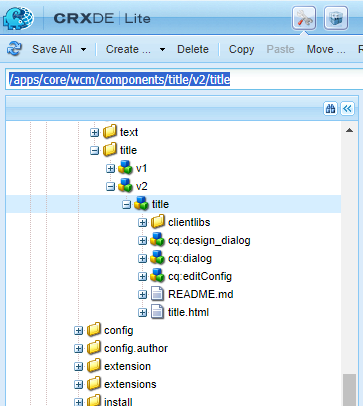Expand the config.author folder

[79, 349]
